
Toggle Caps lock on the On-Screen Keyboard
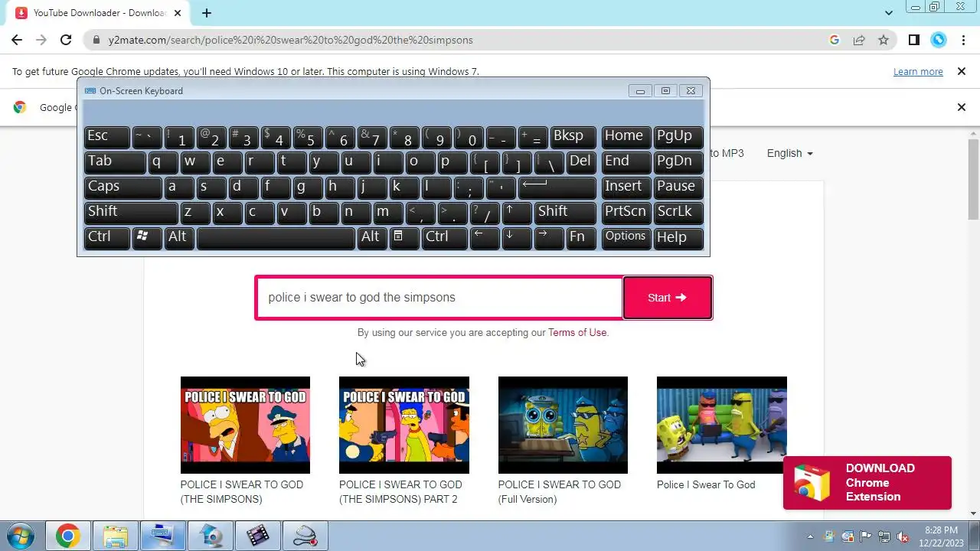[x=122, y=187]
